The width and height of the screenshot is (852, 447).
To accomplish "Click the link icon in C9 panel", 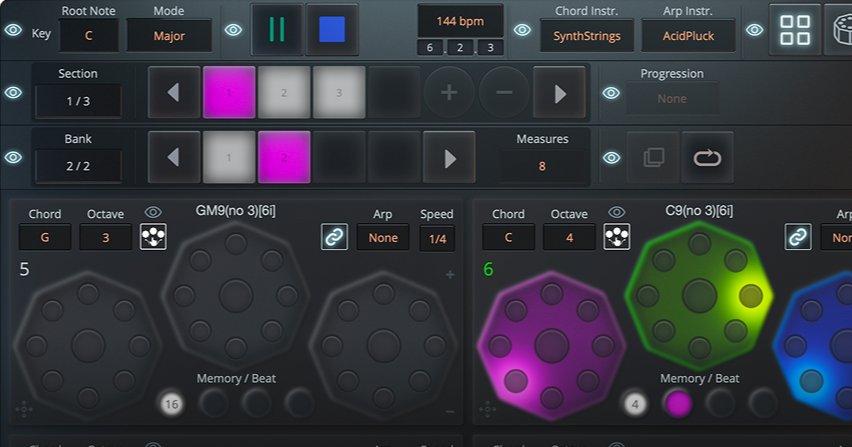I will 798,237.
